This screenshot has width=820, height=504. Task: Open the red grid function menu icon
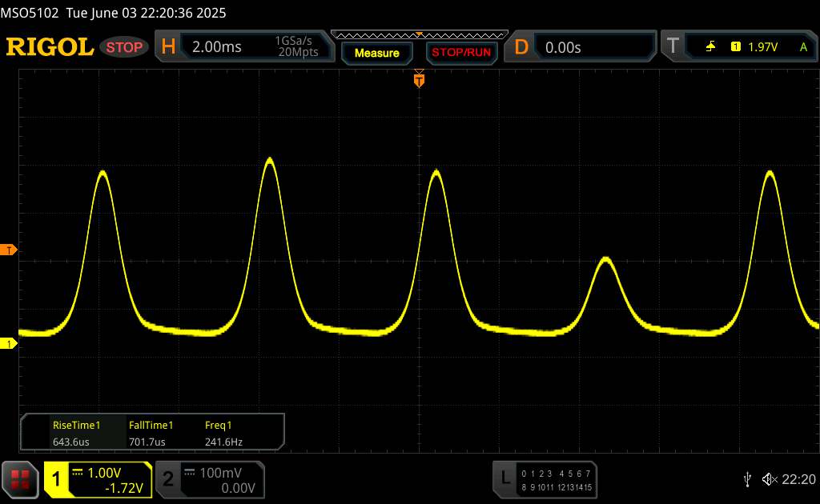point(21,478)
